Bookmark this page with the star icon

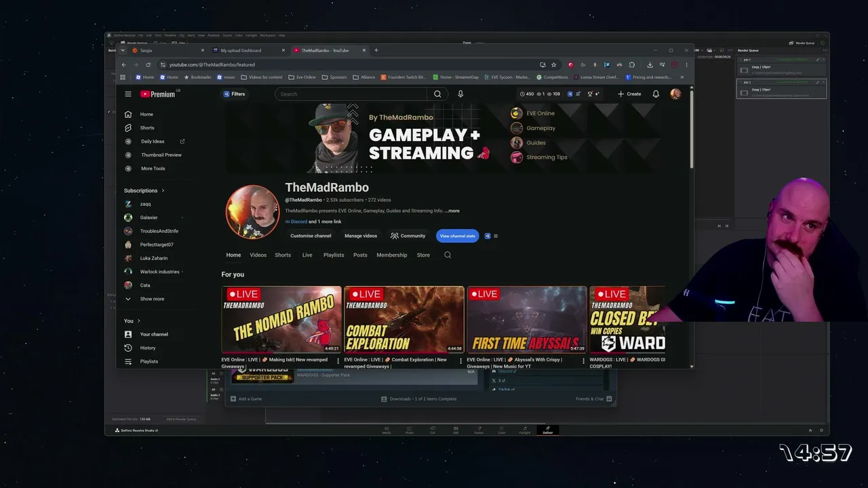click(553, 64)
